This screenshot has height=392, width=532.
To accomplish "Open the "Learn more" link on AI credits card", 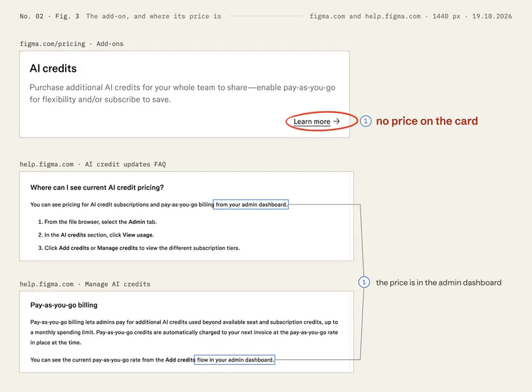I will [x=317, y=122].
